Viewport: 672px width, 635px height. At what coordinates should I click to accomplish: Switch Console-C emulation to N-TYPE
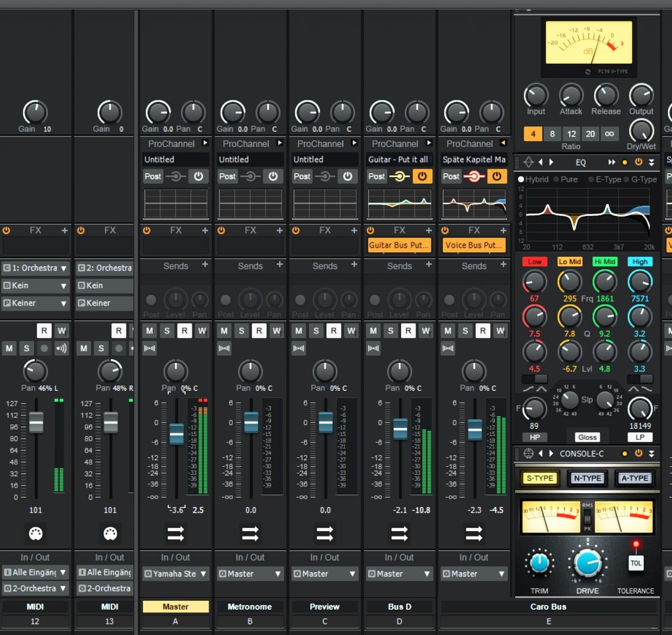coord(587,478)
